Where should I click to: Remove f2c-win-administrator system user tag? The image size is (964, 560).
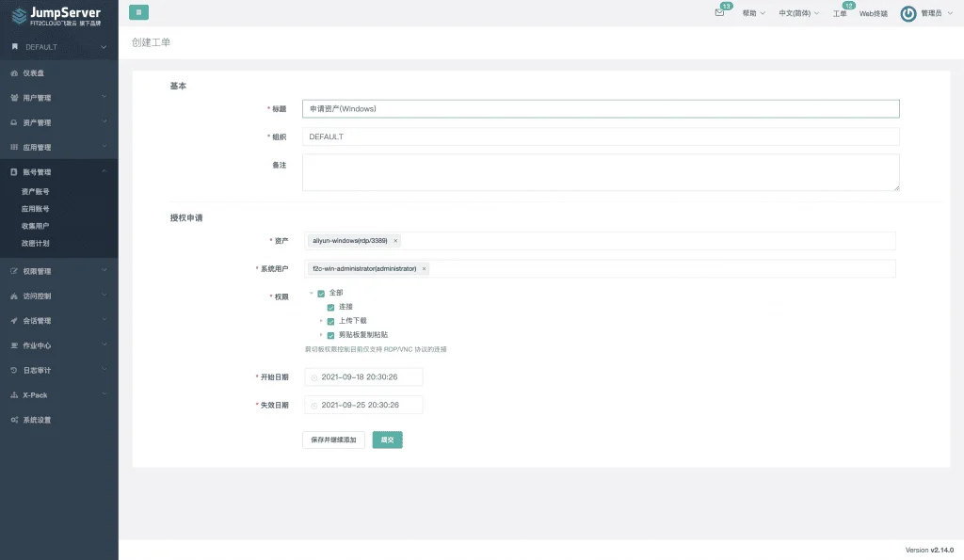(424, 268)
